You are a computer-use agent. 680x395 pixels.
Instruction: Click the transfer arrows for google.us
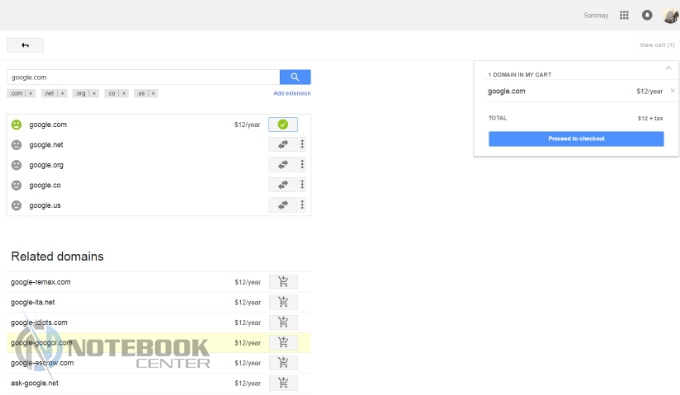click(x=283, y=205)
